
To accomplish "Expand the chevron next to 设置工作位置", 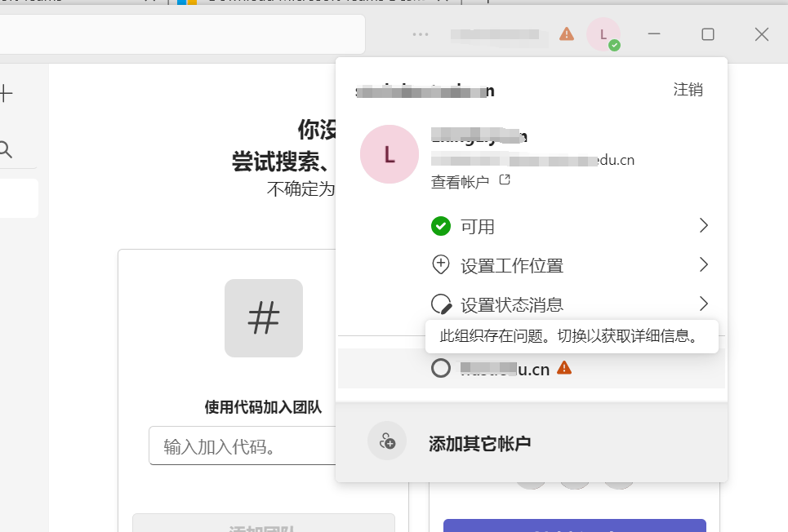I will 704,264.
